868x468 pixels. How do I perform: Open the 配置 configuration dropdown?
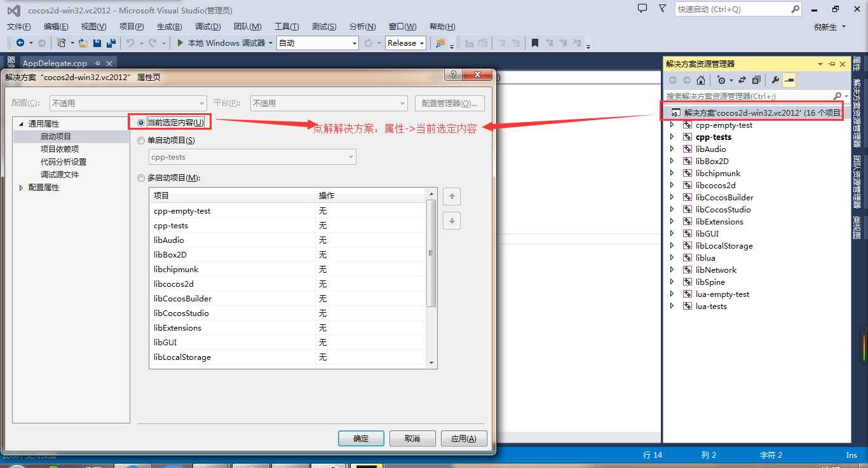[128, 103]
